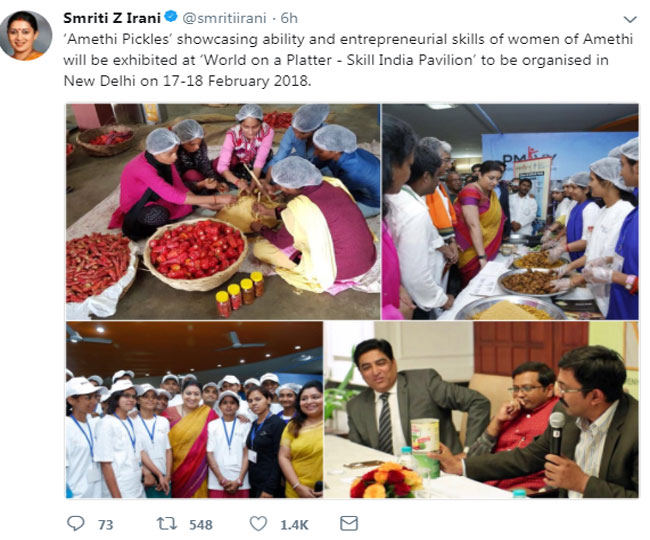Click the pickle jars in first photo

(x=240, y=294)
